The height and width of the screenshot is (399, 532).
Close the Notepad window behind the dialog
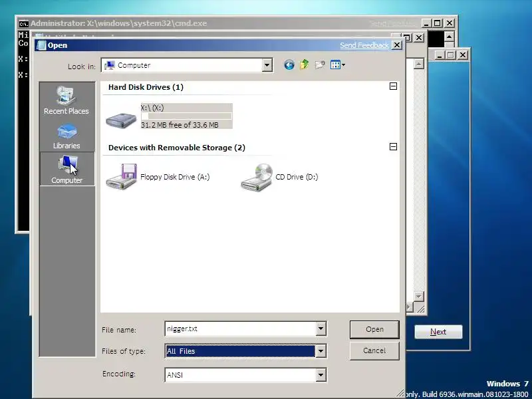419,38
